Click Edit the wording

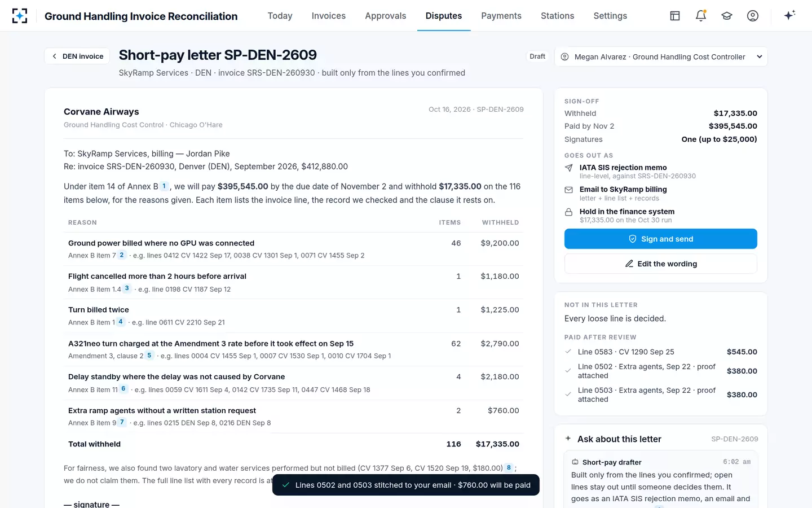coord(661,264)
